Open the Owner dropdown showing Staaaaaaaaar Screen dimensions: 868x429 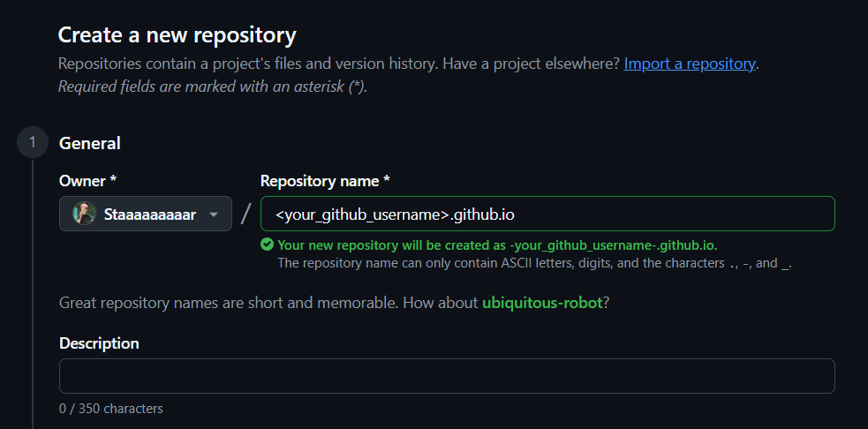pyautogui.click(x=146, y=214)
